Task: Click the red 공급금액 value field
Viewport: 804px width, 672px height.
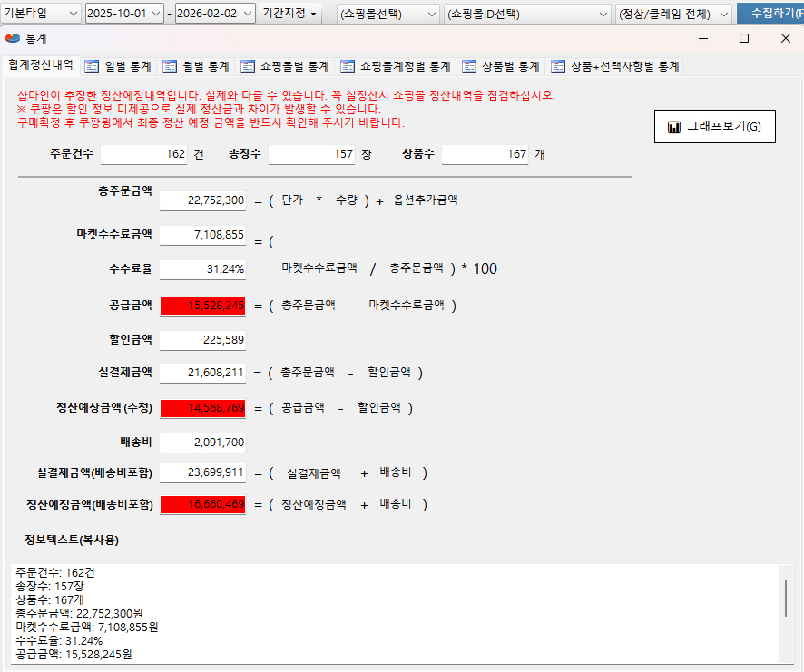Action: pyautogui.click(x=202, y=306)
